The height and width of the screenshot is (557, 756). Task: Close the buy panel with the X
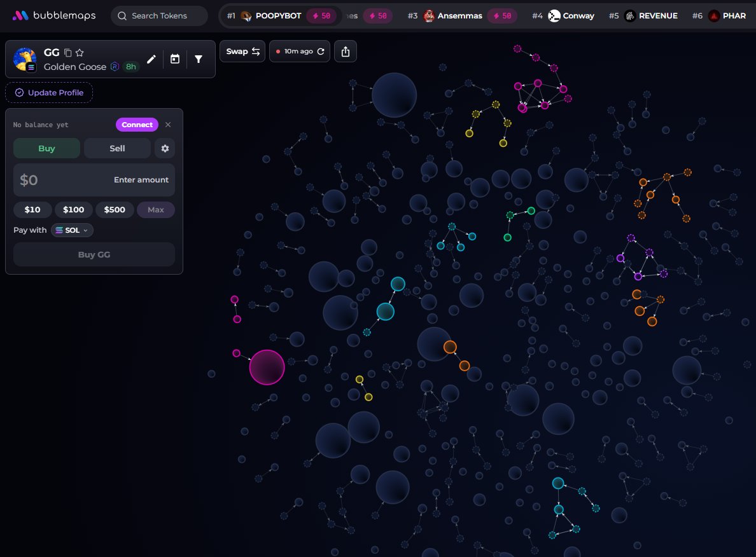click(x=168, y=125)
